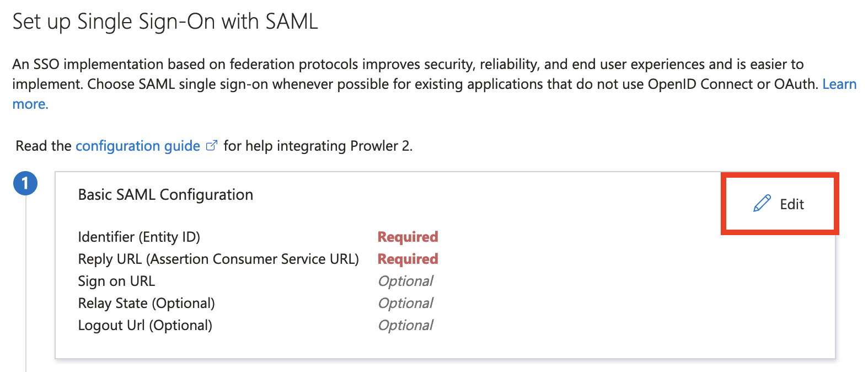
Task: Click the blue step 1 circle icon
Action: [25, 183]
